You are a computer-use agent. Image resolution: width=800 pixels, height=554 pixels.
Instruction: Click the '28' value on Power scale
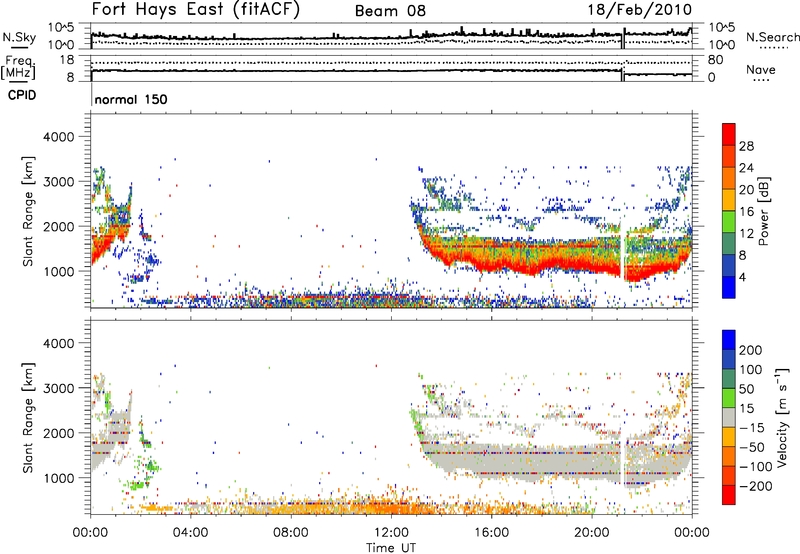click(x=746, y=146)
